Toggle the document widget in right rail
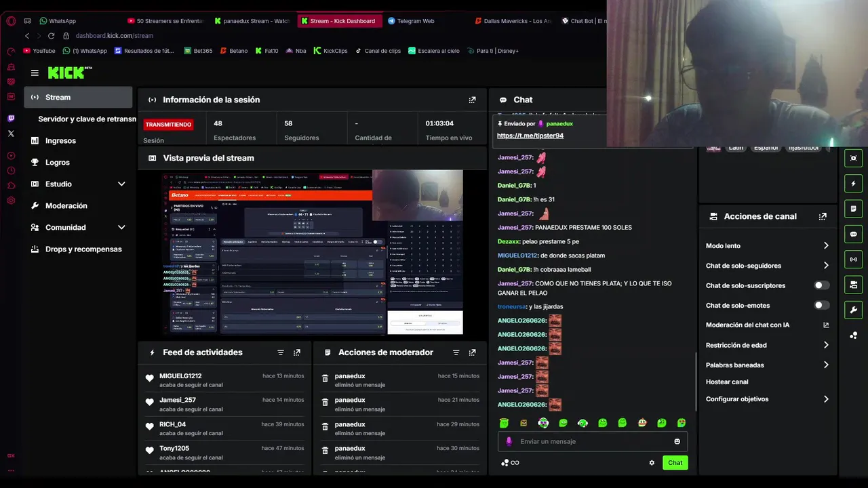 coord(853,209)
